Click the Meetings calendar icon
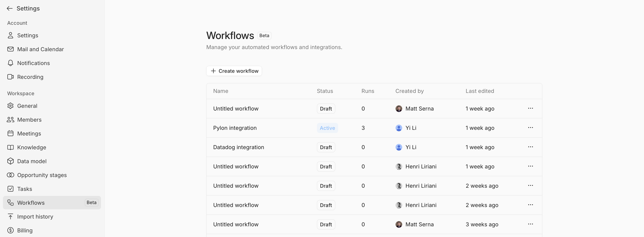This screenshot has width=644, height=237. point(10,134)
